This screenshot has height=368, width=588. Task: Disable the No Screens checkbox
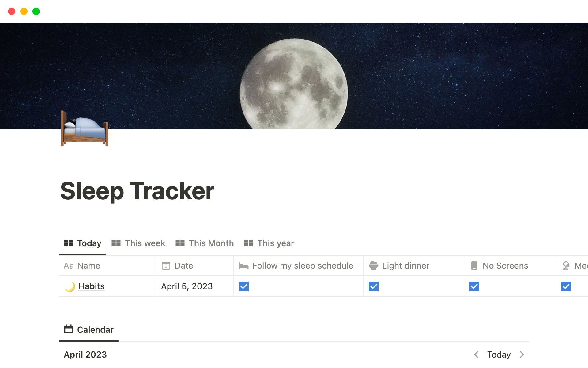474,286
